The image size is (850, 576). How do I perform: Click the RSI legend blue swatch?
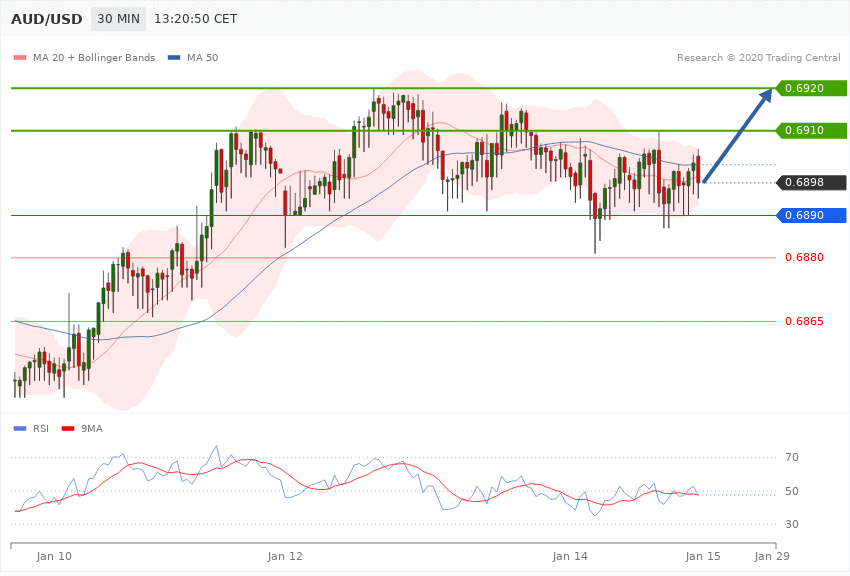[20, 429]
